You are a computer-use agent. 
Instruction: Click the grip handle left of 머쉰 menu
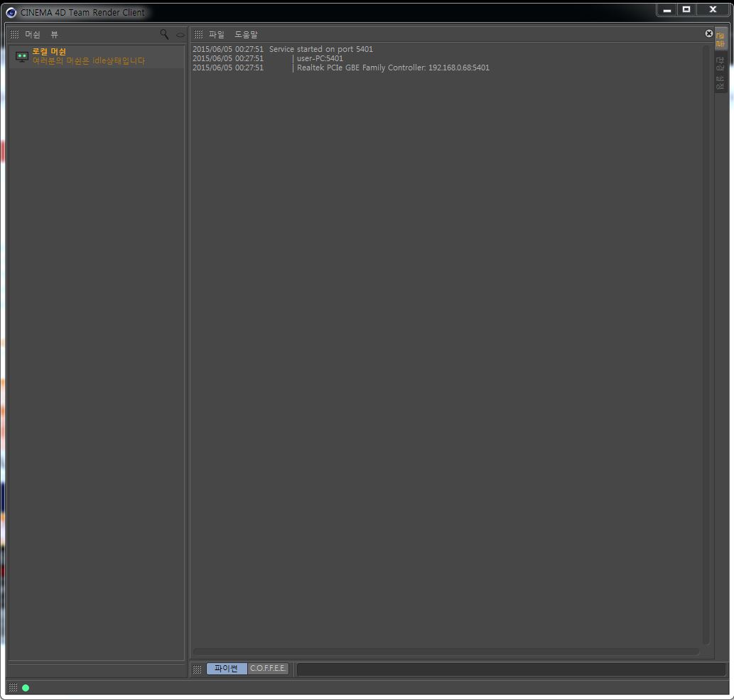coord(14,35)
